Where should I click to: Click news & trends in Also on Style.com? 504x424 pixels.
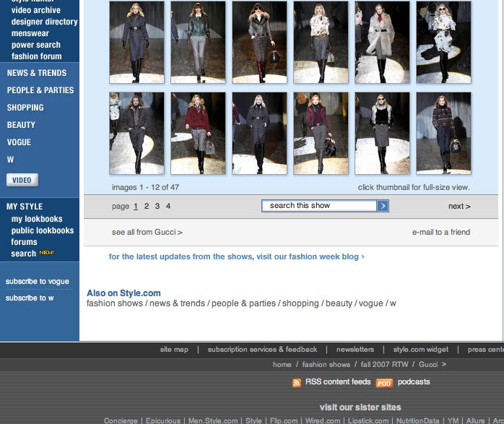pyautogui.click(x=177, y=303)
